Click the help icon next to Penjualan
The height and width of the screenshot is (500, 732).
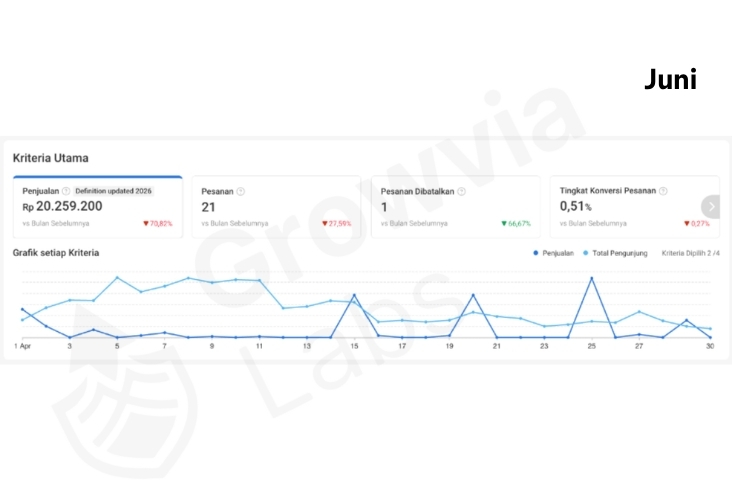coord(66,191)
